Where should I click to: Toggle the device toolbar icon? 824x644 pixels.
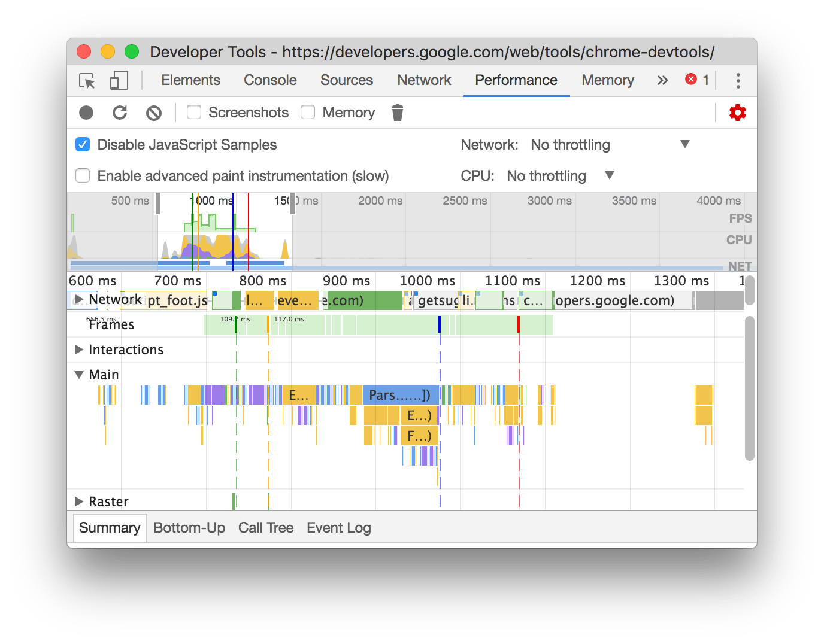(119, 80)
